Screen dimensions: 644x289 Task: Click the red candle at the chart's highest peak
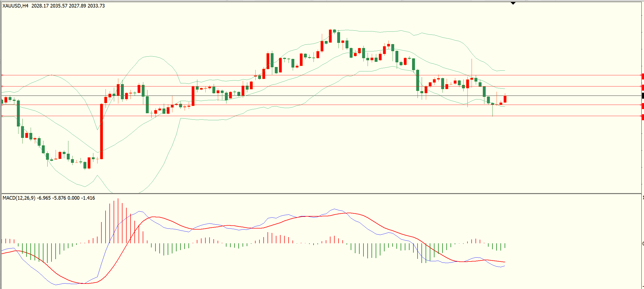click(330, 36)
